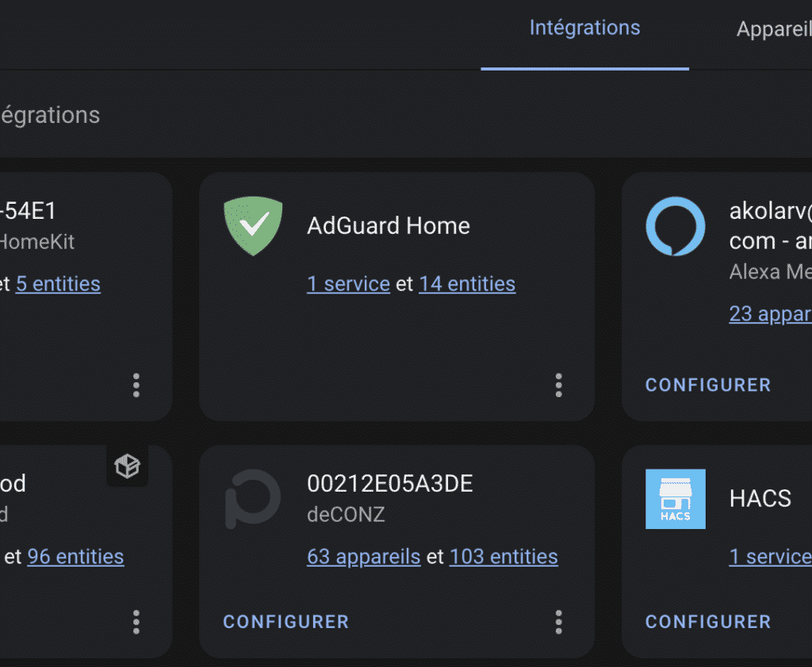This screenshot has width=812, height=667.
Task: Open deCONZ card three-dot menu
Action: click(x=558, y=622)
